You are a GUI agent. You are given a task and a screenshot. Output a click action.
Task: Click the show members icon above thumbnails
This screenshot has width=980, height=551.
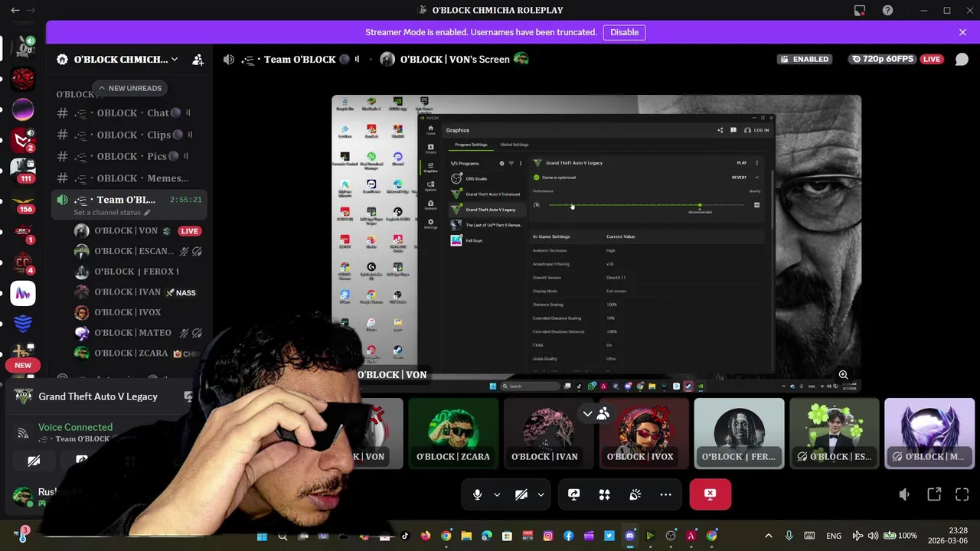click(603, 413)
